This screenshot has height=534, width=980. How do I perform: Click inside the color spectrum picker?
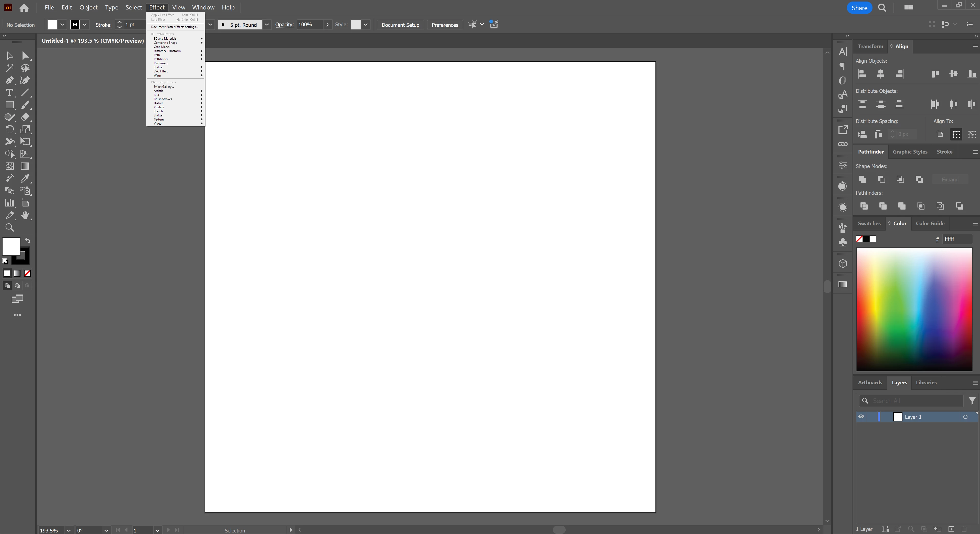click(914, 309)
